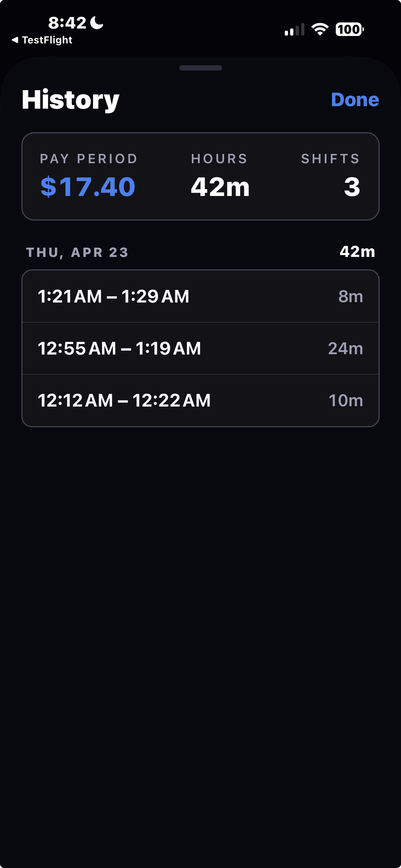Tap the History title
This screenshot has width=401, height=868.
pyautogui.click(x=71, y=100)
